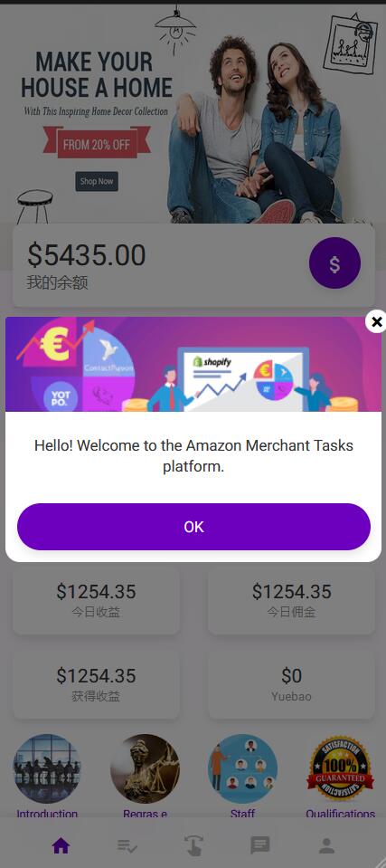Open the Regras e justice statue icon

(145, 768)
